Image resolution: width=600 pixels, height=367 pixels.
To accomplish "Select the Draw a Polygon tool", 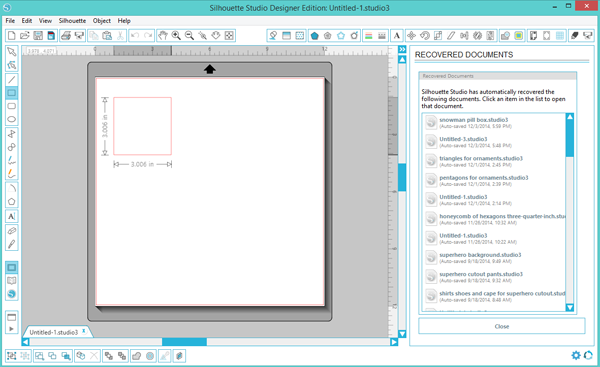I will pos(11,202).
